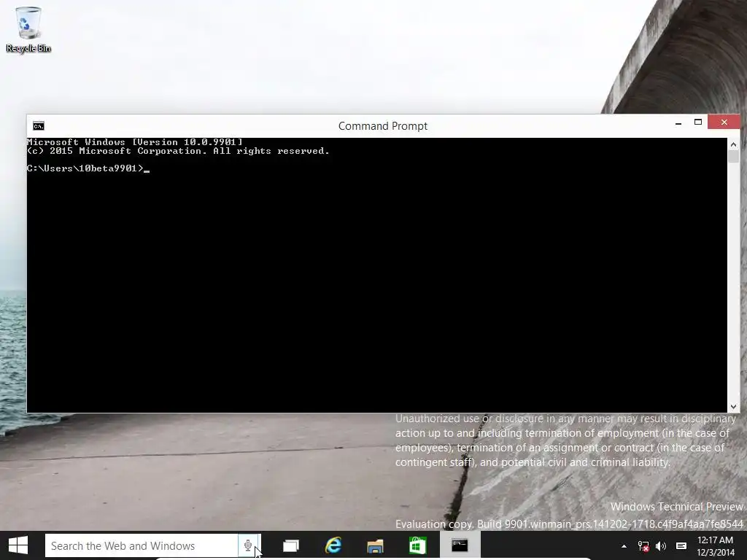747x560 pixels.
Task: Show hidden system tray icons arrow
Action: (x=624, y=546)
